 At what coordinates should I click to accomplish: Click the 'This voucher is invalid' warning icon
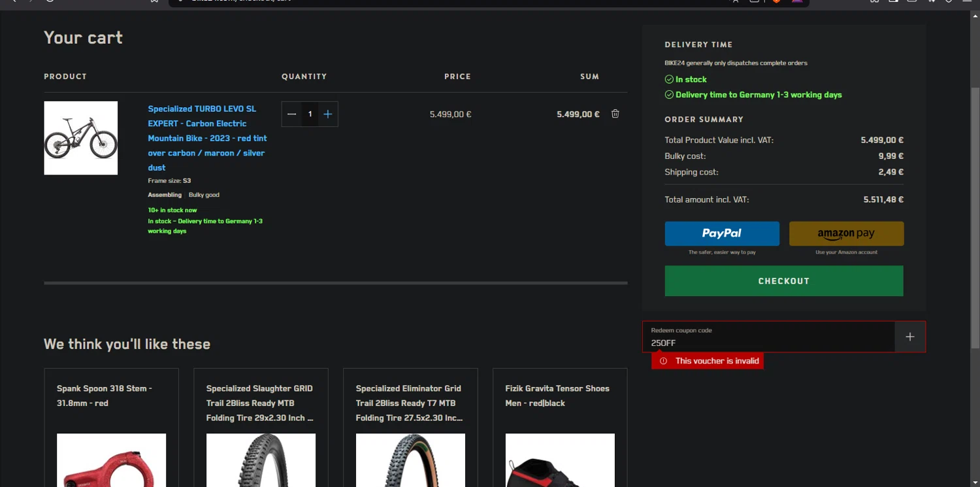coord(663,361)
